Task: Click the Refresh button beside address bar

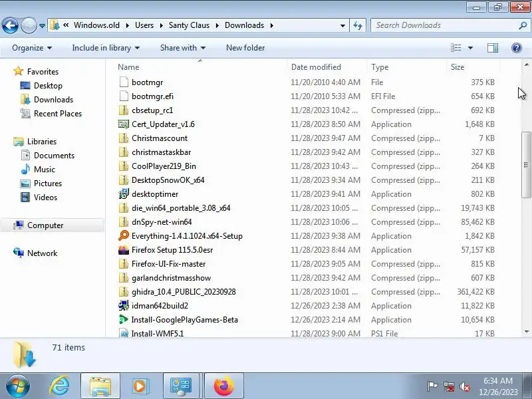Action: click(x=358, y=25)
